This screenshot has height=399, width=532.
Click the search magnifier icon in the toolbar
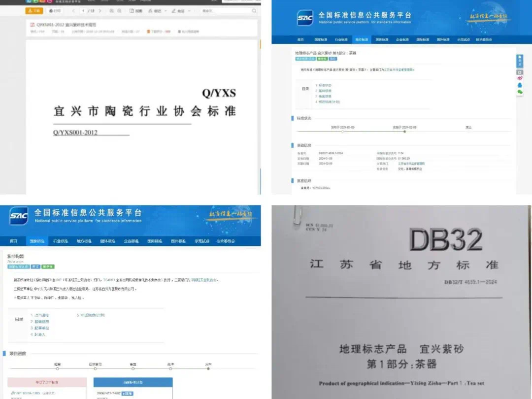coord(254,10)
